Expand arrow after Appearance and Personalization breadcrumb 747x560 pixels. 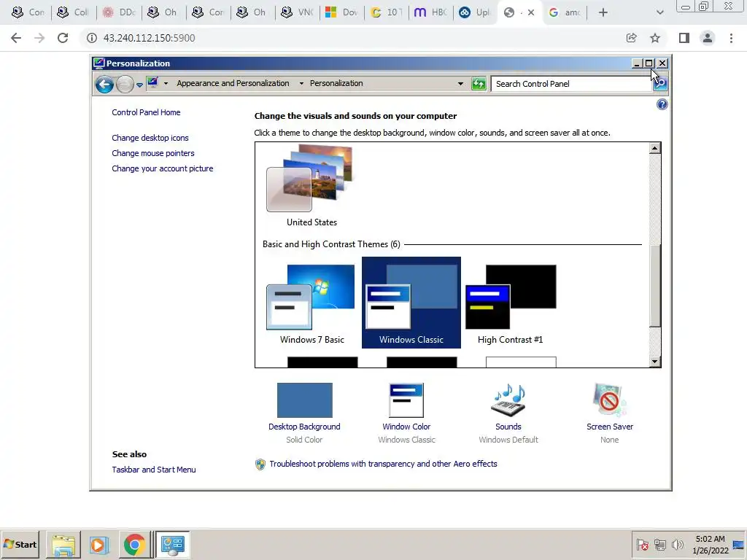(x=301, y=83)
